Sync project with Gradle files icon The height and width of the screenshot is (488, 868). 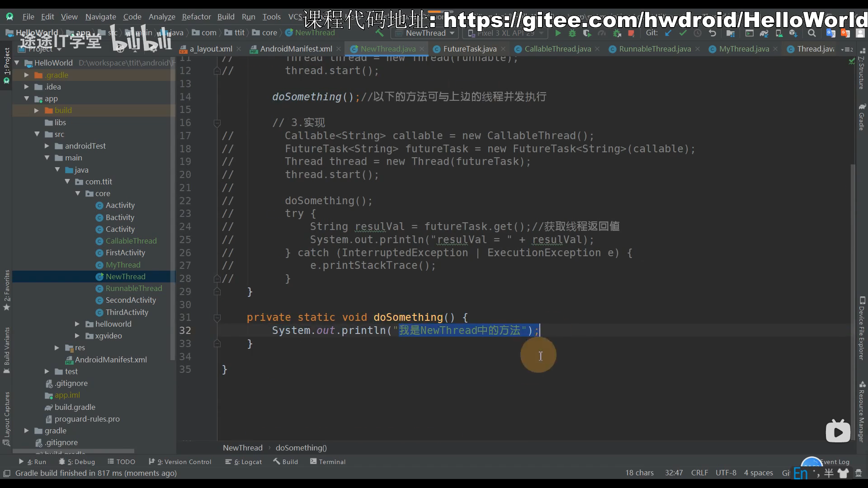[x=764, y=33]
